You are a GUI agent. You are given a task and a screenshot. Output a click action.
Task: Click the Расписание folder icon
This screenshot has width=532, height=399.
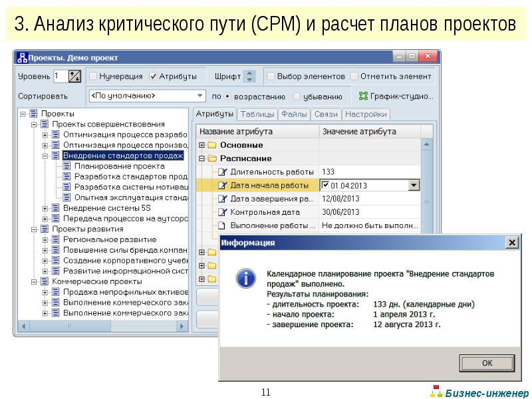pos(212,158)
